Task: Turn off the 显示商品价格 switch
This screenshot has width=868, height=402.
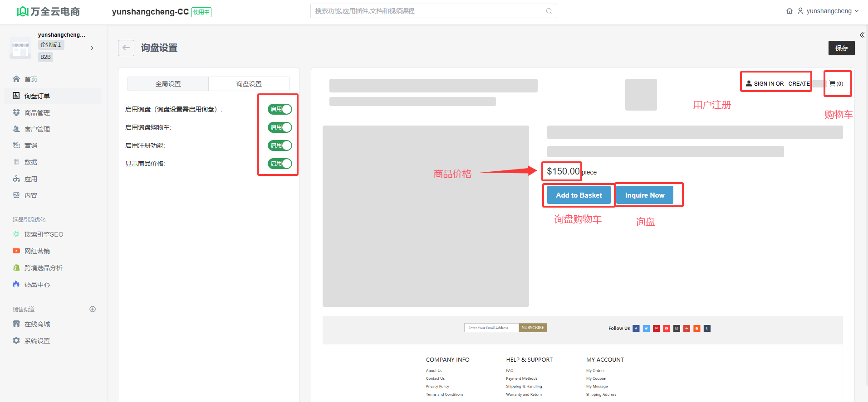Action: [280, 164]
